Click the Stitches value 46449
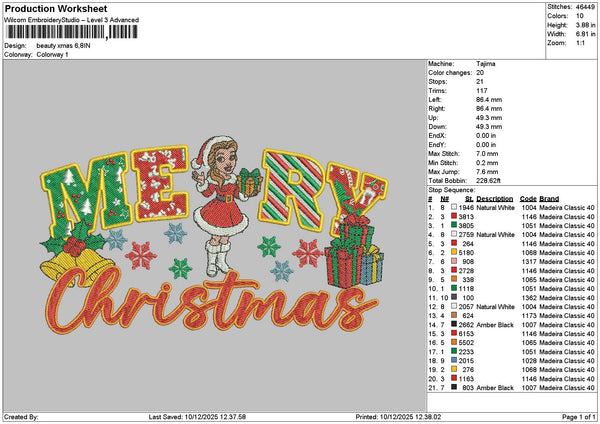The image size is (600, 424). pos(585,7)
